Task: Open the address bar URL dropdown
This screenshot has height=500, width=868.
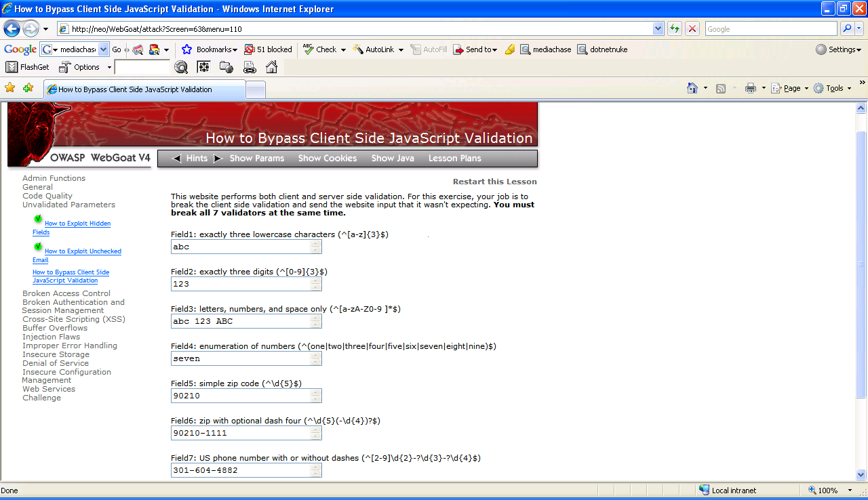Action: (x=658, y=28)
